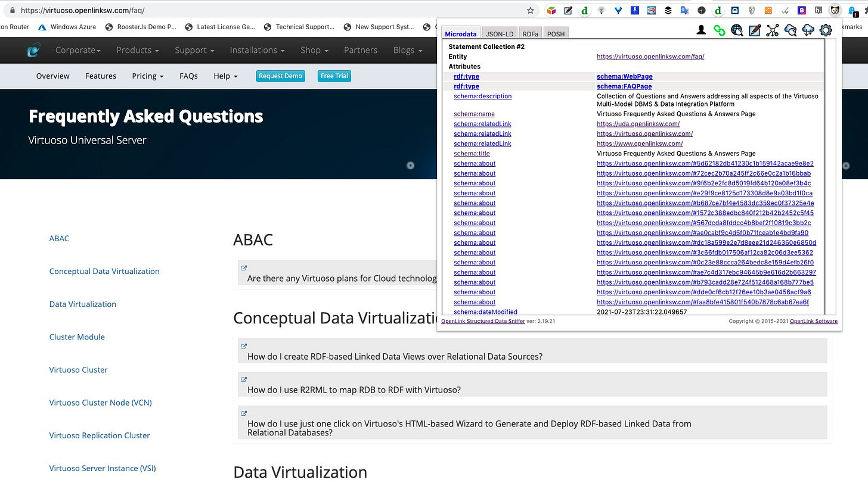868x483 pixels.
Task: Click the person icon in Structured Data Sniffer
Action: point(702,30)
